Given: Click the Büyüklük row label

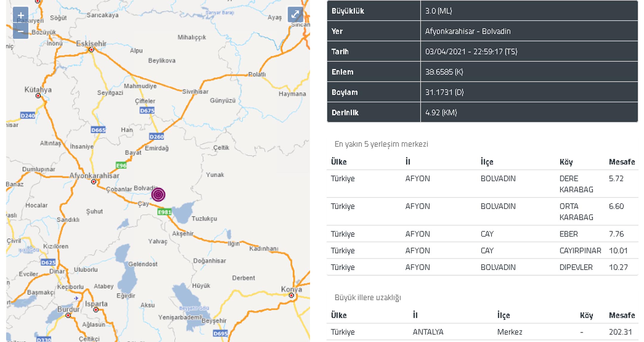Looking at the screenshot, I should coord(348,11).
